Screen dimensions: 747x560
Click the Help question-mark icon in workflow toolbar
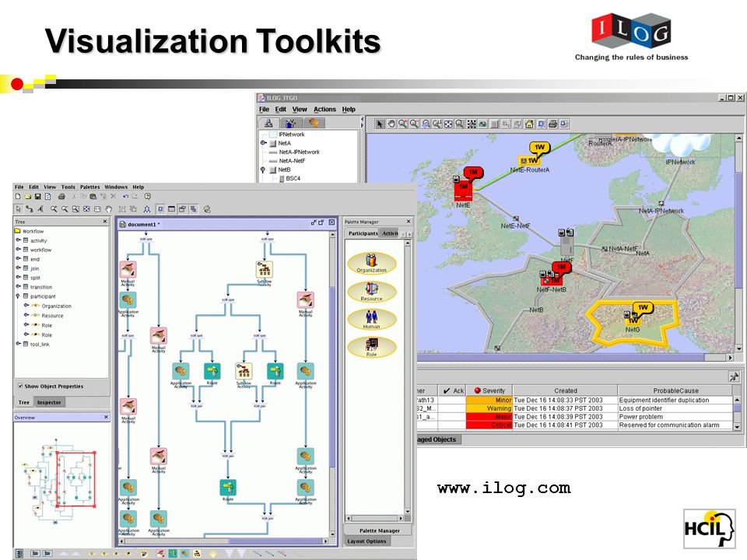pyautogui.click(x=148, y=196)
